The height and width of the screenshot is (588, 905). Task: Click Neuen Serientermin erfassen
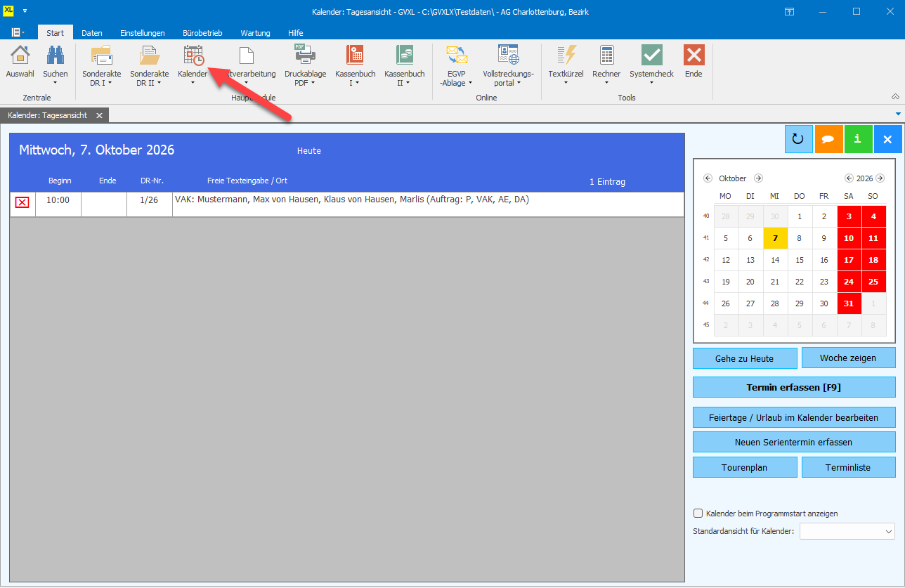click(794, 442)
